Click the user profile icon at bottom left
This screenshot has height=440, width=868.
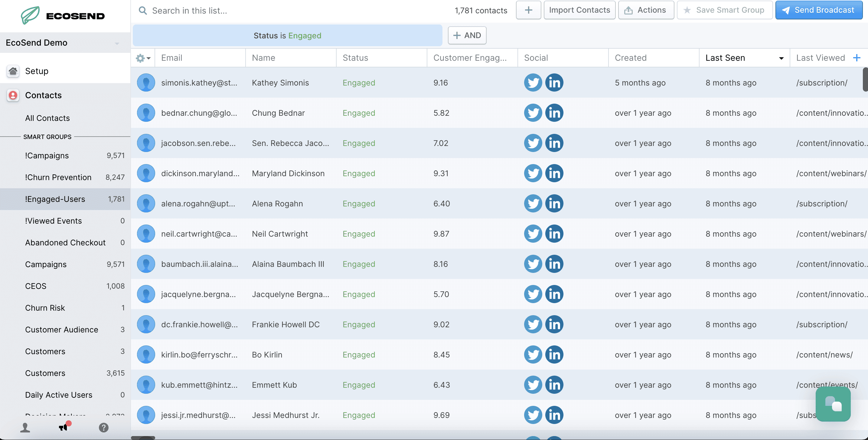pyautogui.click(x=25, y=427)
